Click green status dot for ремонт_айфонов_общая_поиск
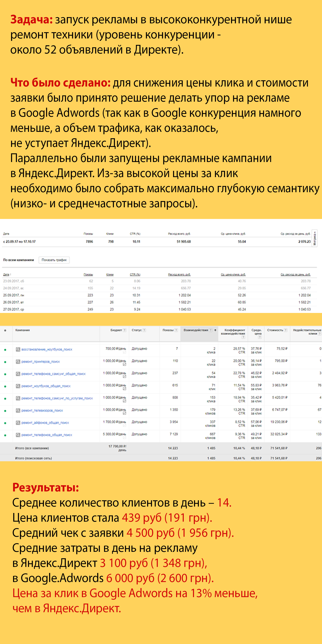 coord(5,423)
